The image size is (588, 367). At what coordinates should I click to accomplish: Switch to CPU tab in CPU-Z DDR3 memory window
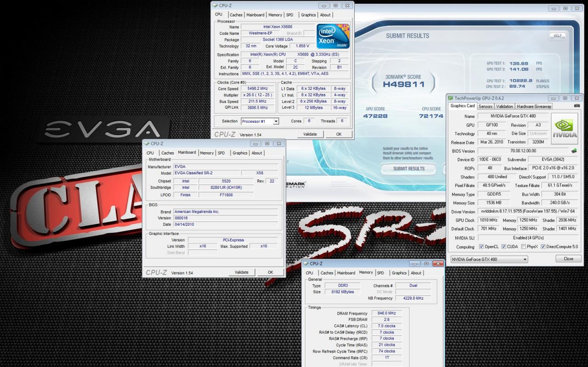[x=310, y=273]
